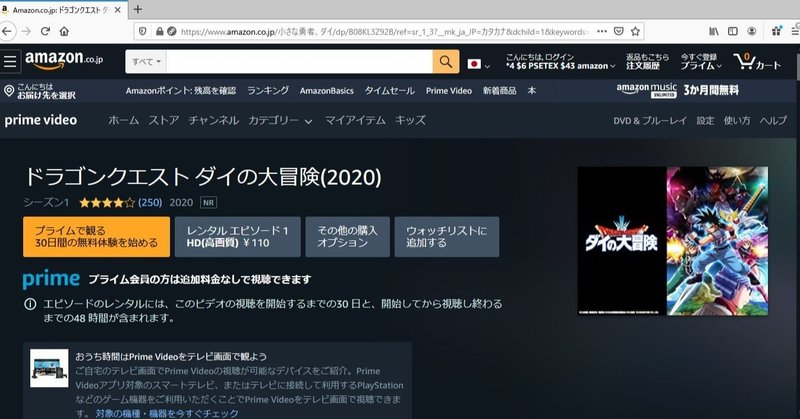The height and width of the screenshot is (419, 800).
Task: Close the Amazon.co.jp browser tab
Action: coord(118,10)
